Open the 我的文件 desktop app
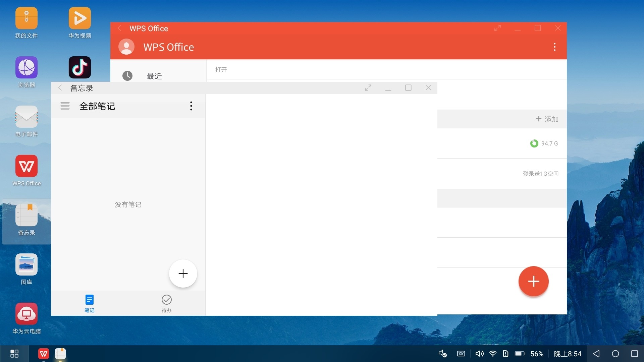 (x=26, y=23)
